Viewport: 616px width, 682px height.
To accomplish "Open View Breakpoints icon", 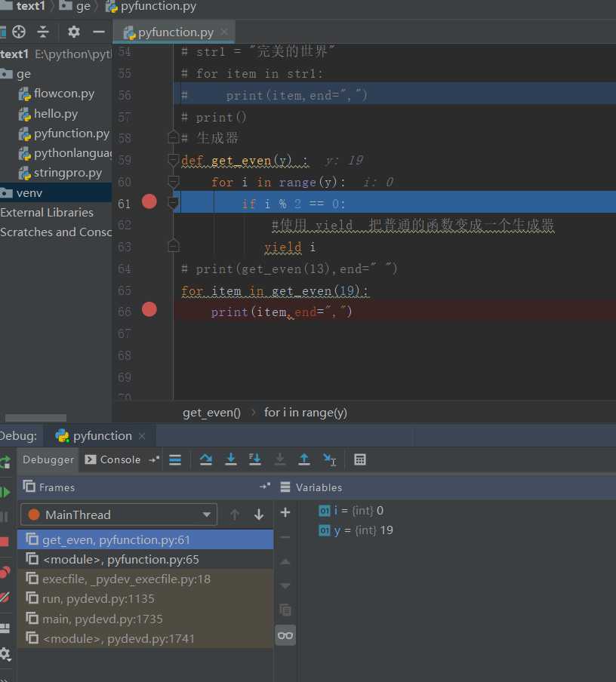I will [x=5, y=573].
